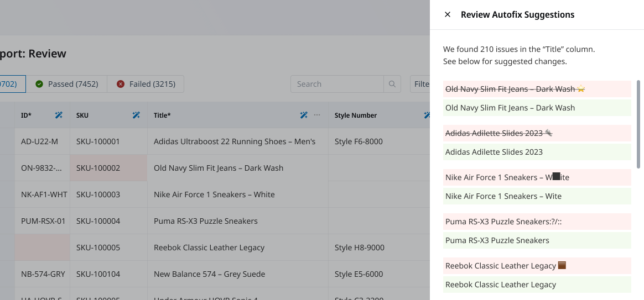Screen dimensions: 644x300
Task: Close the Review Autofix Suggestions panel
Action: coord(448,15)
